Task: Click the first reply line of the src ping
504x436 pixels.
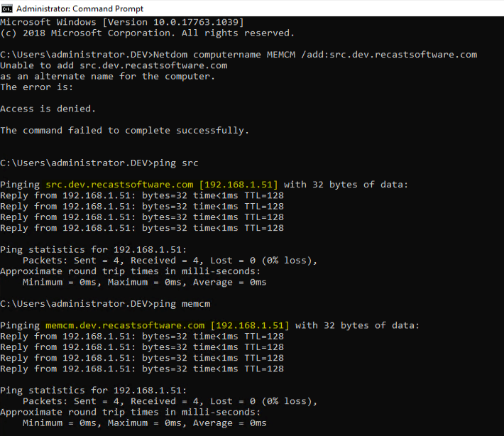Action: (142, 195)
